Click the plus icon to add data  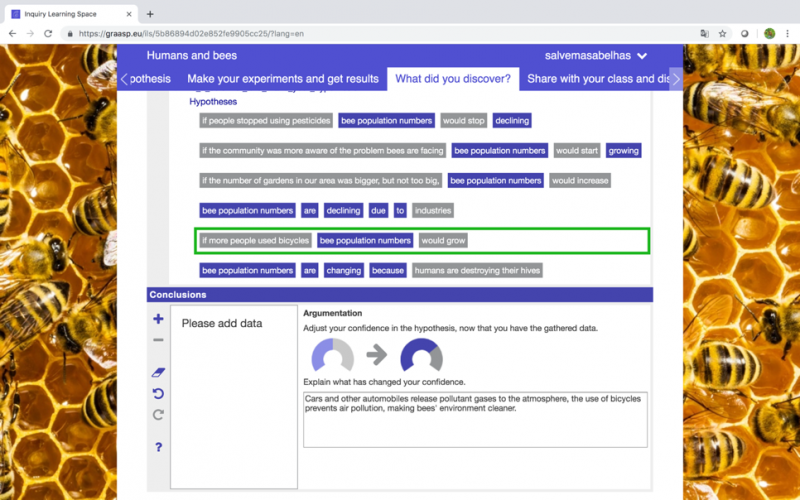(x=158, y=319)
